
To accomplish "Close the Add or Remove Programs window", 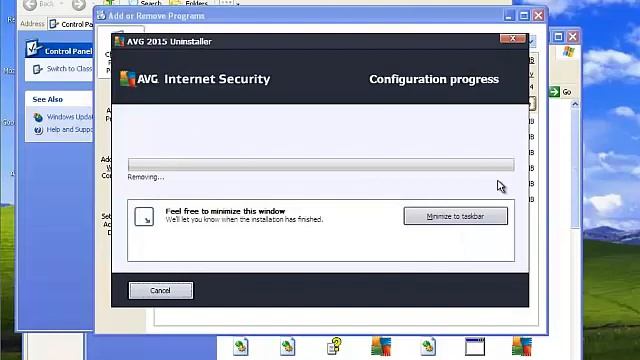I will [x=538, y=16].
